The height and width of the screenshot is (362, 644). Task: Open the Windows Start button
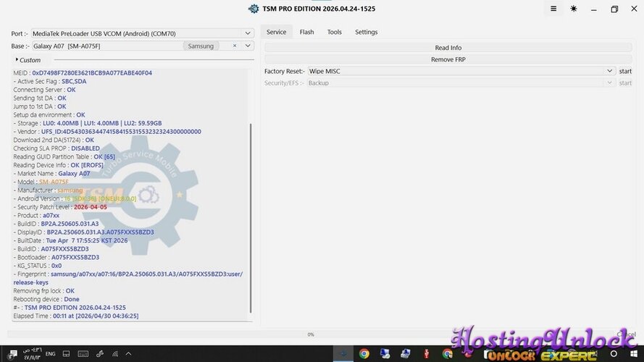[x=634, y=354]
